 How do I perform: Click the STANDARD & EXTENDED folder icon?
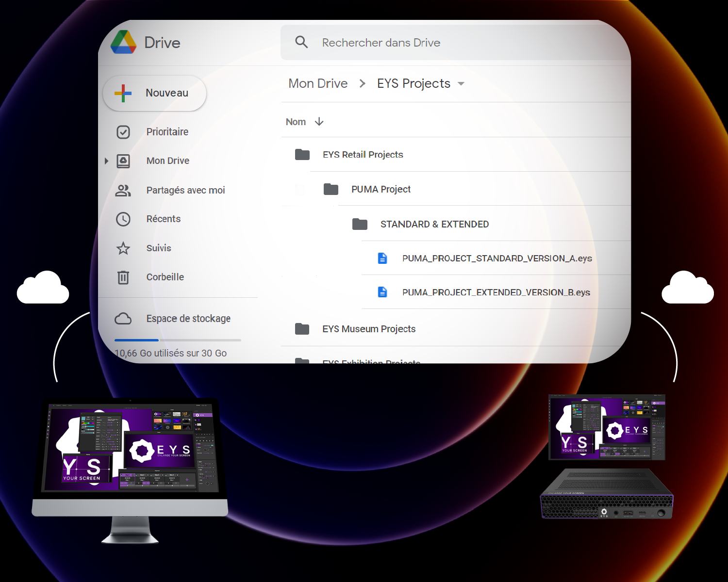pos(360,224)
